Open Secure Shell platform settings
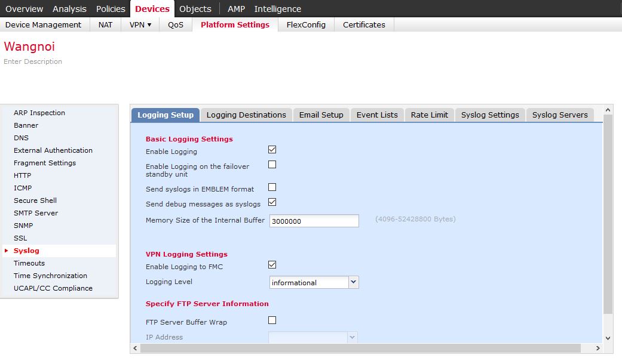This screenshot has width=622, height=364. click(35, 200)
